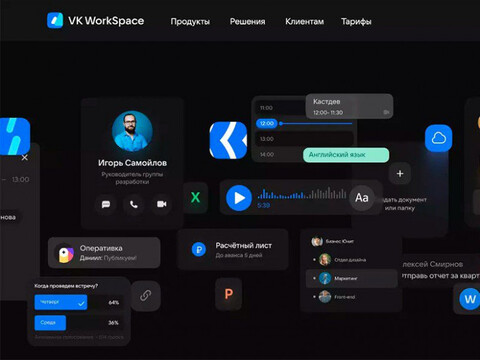Click the chain link icon
480x360 pixels.
point(146,295)
